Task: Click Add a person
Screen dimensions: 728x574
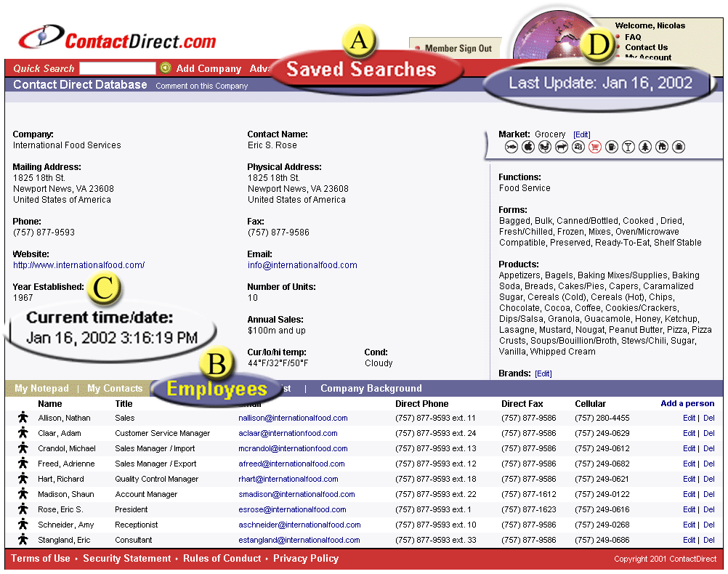Action: (687, 403)
